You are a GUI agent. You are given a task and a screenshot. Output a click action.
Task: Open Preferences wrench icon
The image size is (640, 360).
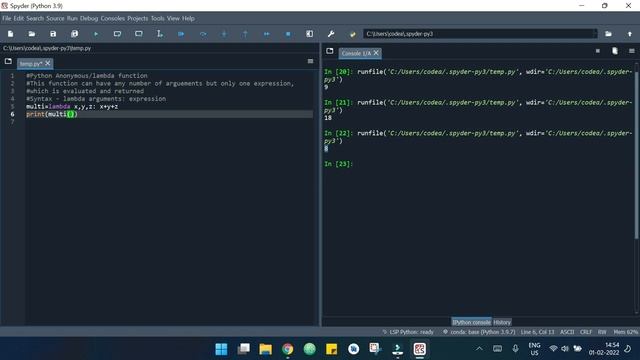point(331,34)
